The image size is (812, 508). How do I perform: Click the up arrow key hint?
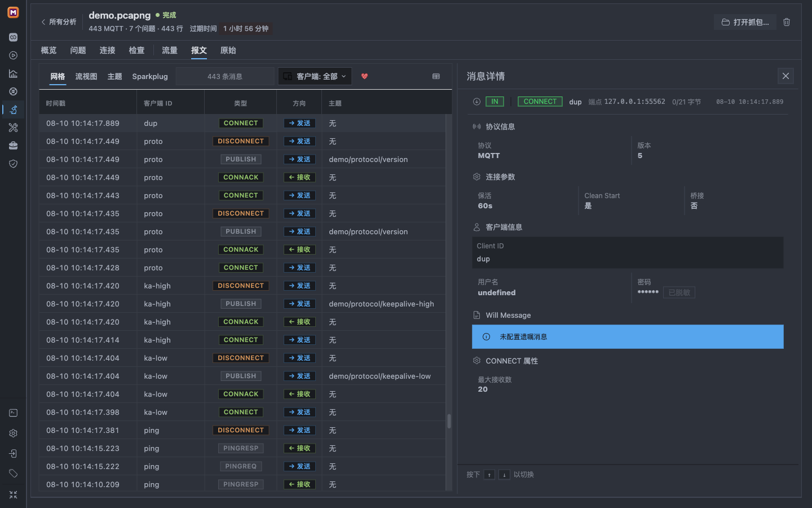489,475
